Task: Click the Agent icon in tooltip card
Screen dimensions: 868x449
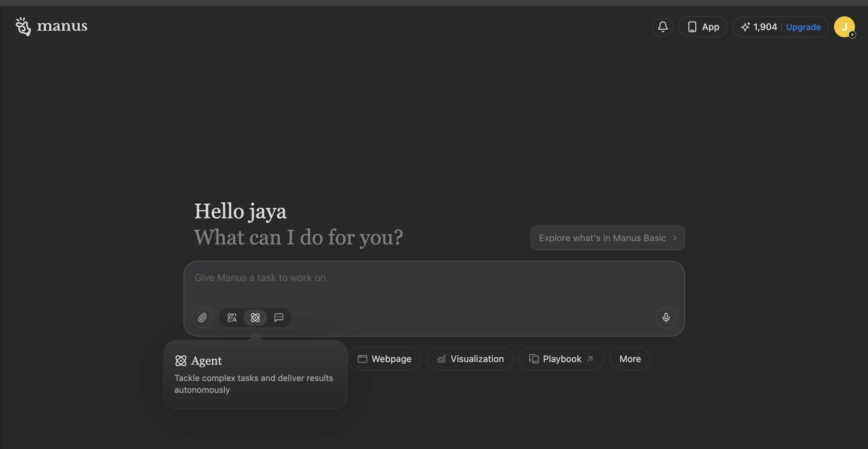Action: click(x=181, y=361)
